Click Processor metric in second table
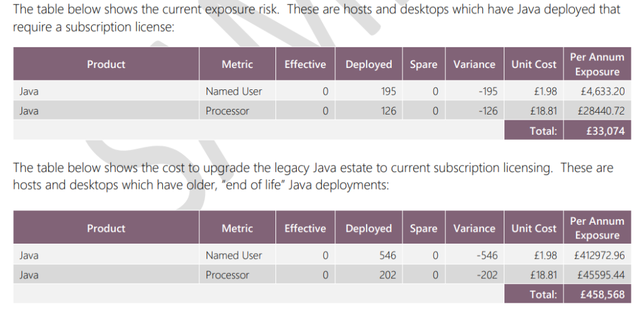This screenshot has height=311, width=644. point(227,275)
